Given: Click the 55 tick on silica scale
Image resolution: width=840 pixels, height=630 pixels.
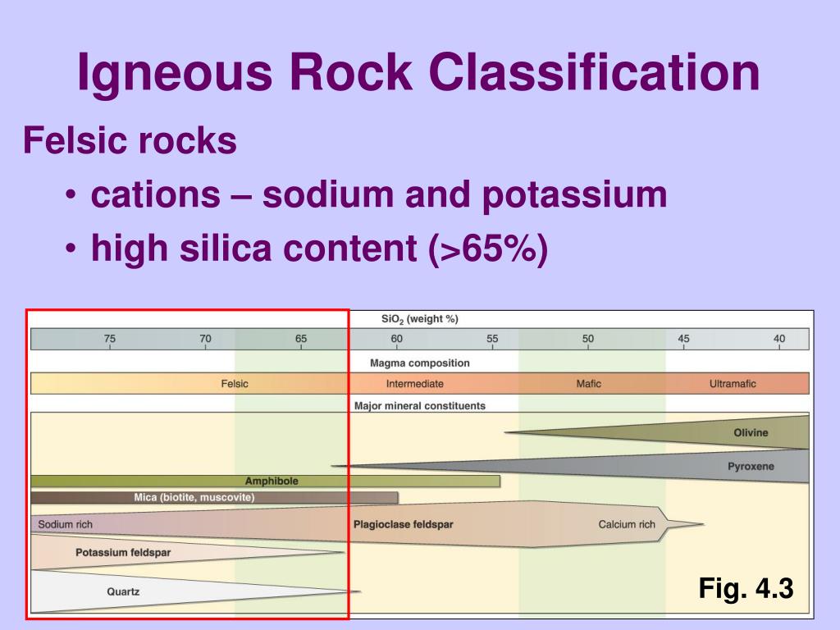Looking at the screenshot, I should (492, 339).
